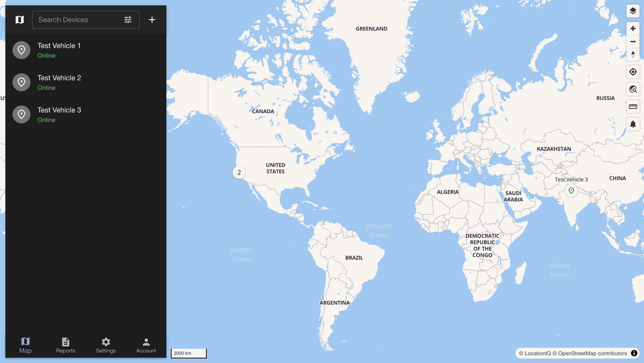644x363 pixels.
Task: Click the 2000 km scale indicator
Action: tap(189, 353)
